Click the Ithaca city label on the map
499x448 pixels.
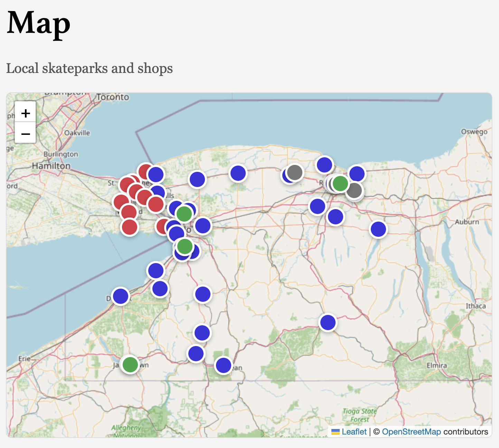[476, 306]
